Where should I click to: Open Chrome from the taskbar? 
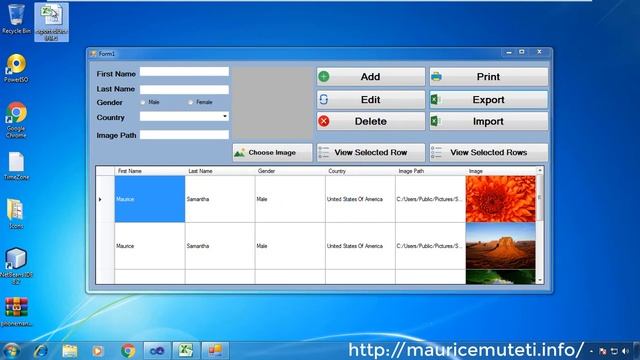[x=128, y=351]
